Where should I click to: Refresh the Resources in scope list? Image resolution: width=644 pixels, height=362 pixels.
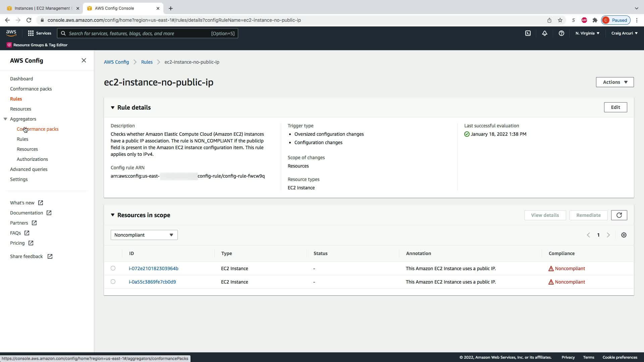click(x=619, y=215)
